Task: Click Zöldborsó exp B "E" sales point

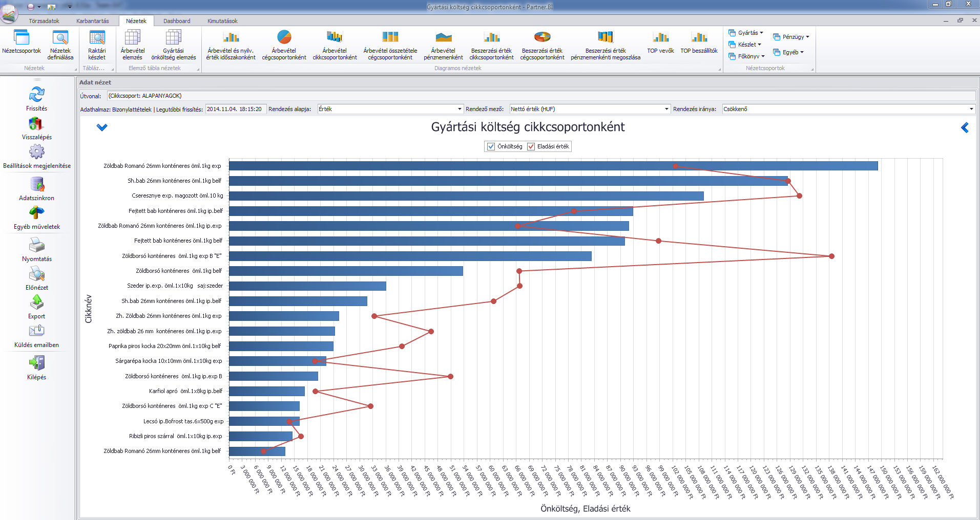Action: click(831, 256)
